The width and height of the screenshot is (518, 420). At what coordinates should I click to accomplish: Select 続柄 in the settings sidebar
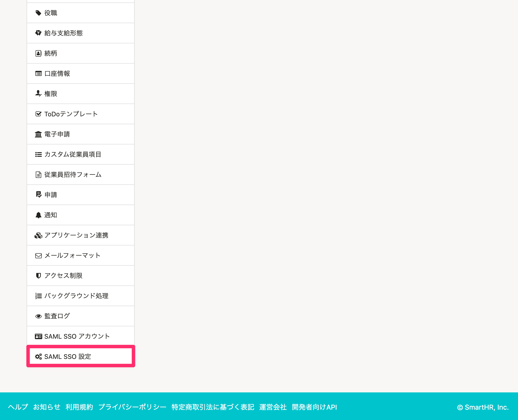pos(81,53)
